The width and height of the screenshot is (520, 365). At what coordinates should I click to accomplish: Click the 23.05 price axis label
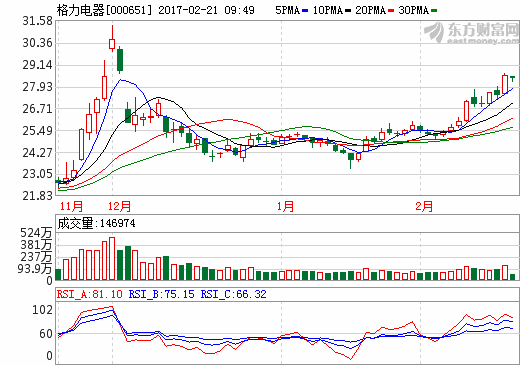37,174
